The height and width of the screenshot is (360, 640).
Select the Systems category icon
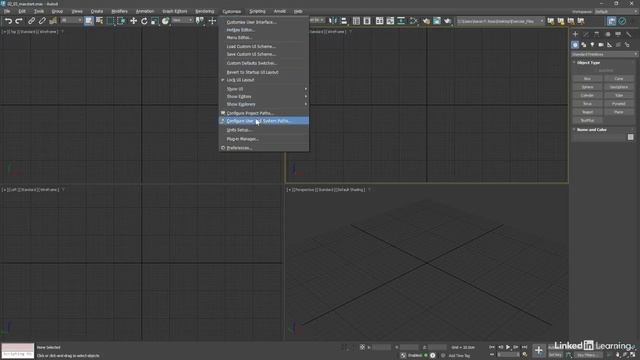[627, 45]
